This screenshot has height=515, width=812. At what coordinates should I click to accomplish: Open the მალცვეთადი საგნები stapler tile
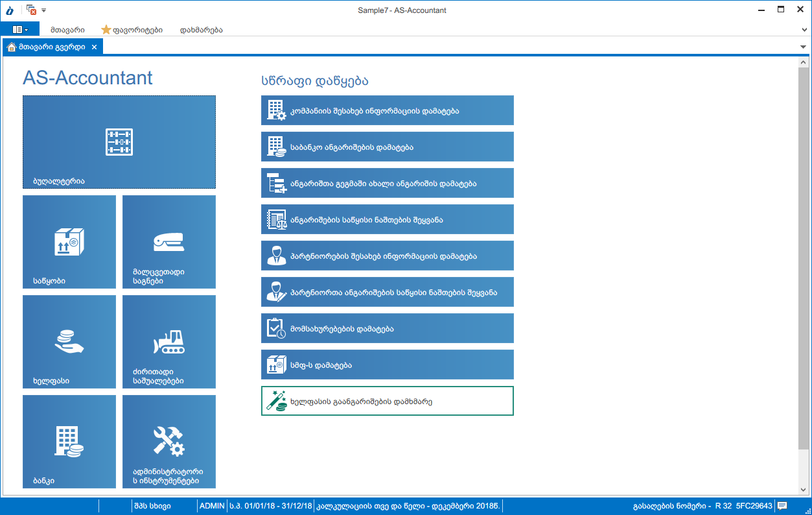169,242
